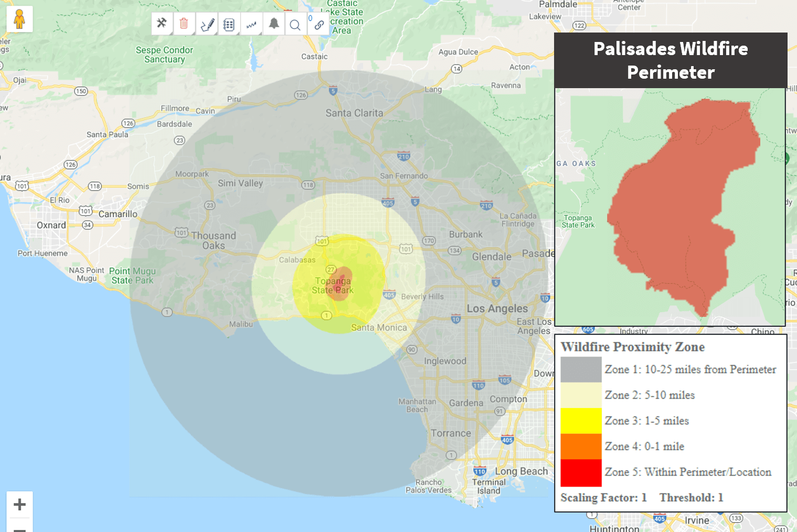This screenshot has width=797, height=532.
Task: Click the Terminal Island map label
Action: click(488, 486)
